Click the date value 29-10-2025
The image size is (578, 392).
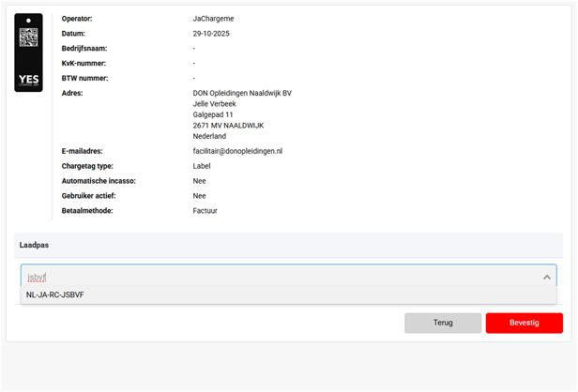click(211, 34)
